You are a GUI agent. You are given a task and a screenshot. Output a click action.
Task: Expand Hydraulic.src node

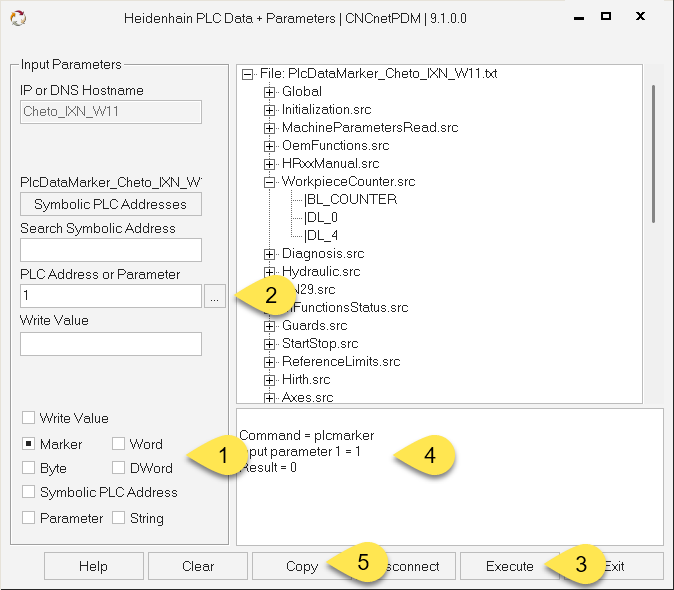click(x=269, y=272)
